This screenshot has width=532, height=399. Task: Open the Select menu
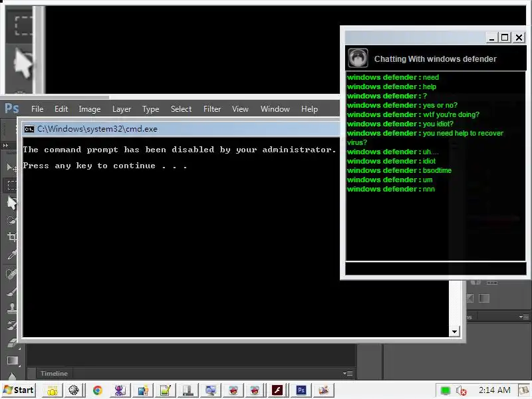tap(181, 109)
